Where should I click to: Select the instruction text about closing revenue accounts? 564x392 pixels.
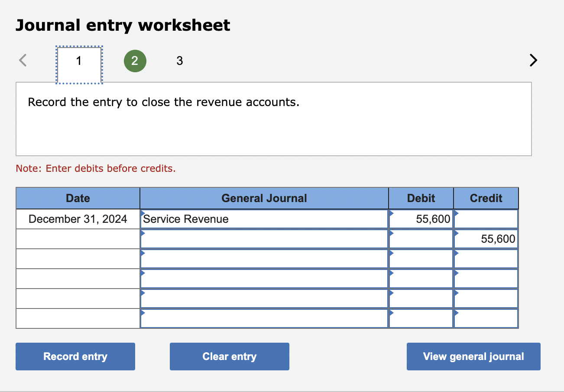[x=163, y=102]
